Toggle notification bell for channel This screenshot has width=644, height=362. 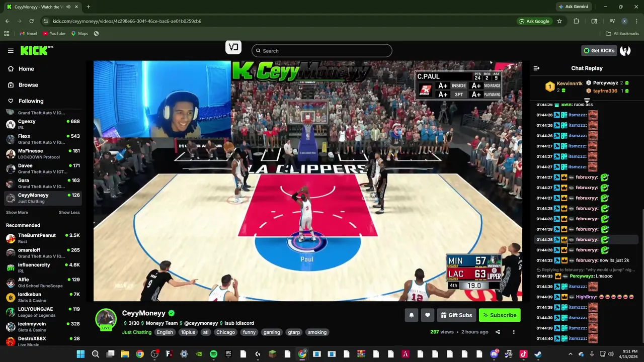411,315
